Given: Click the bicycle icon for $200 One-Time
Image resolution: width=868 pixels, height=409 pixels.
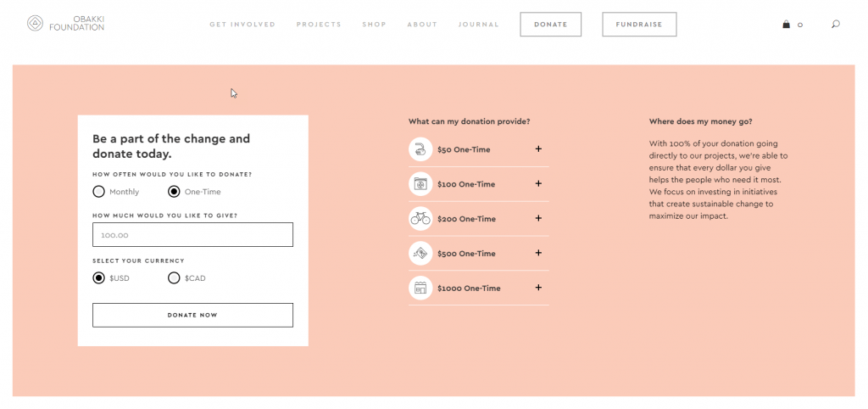Looking at the screenshot, I should tap(420, 218).
